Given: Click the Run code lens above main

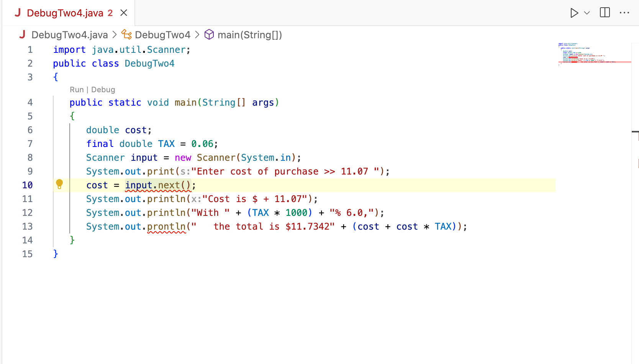Looking at the screenshot, I should click(77, 90).
